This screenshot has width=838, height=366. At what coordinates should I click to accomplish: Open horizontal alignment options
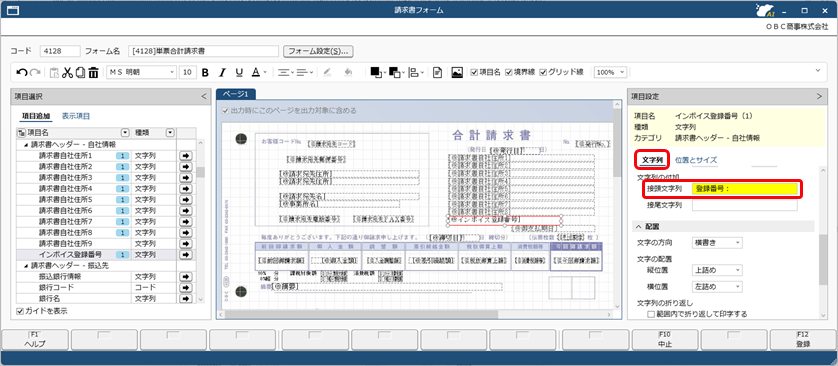pyautogui.click(x=285, y=72)
